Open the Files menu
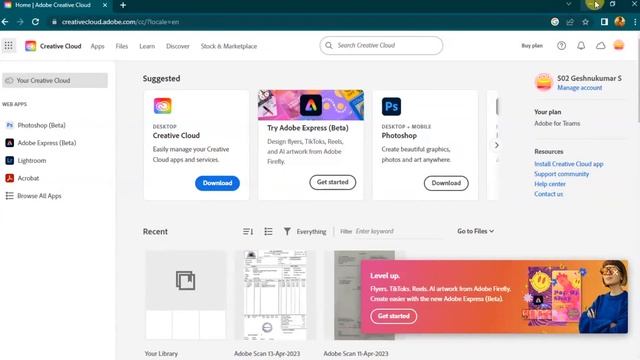This screenshot has height=360, width=640. [122, 46]
